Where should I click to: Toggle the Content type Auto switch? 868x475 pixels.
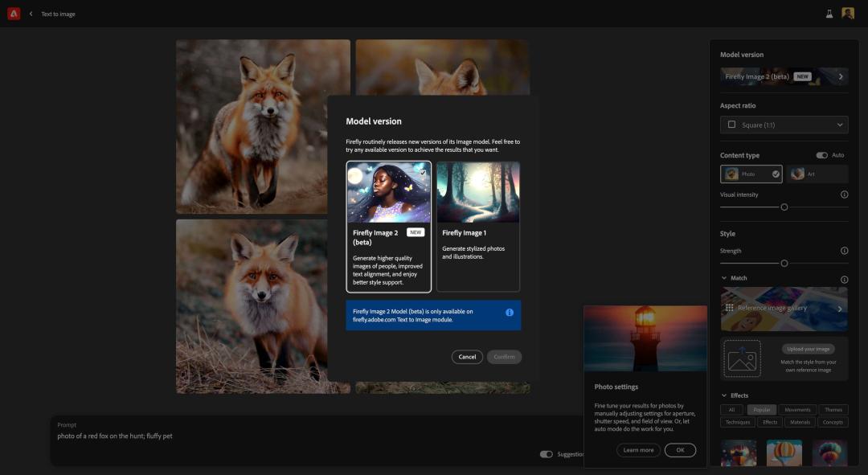click(821, 155)
